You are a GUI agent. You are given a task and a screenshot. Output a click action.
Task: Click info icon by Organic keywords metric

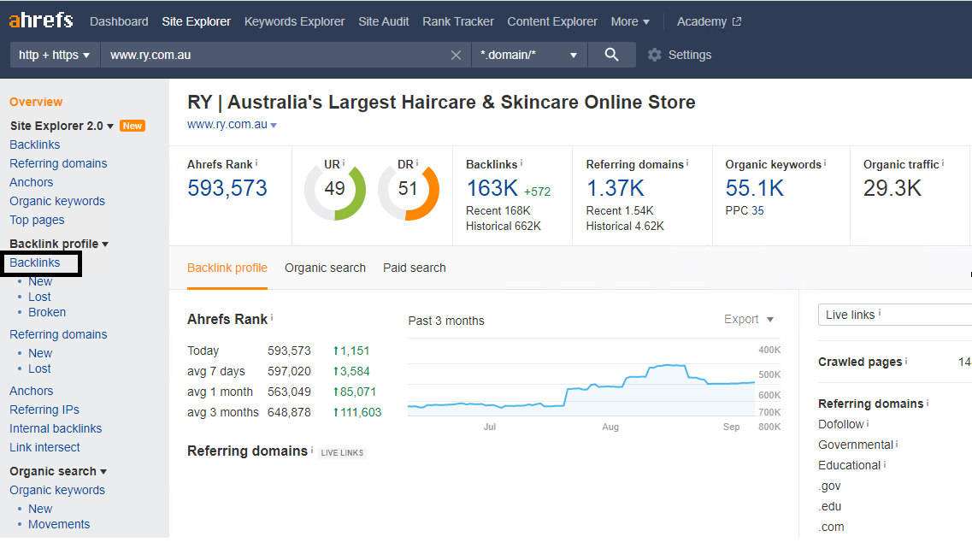point(825,163)
